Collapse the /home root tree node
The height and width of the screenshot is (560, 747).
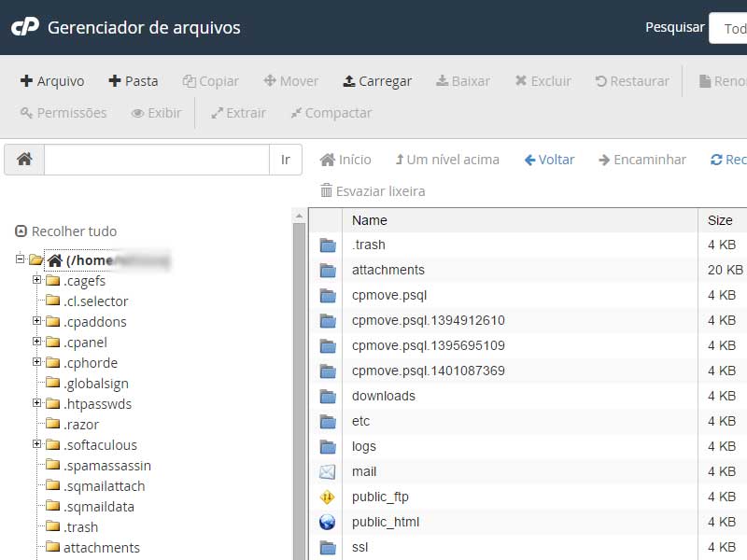(20, 259)
